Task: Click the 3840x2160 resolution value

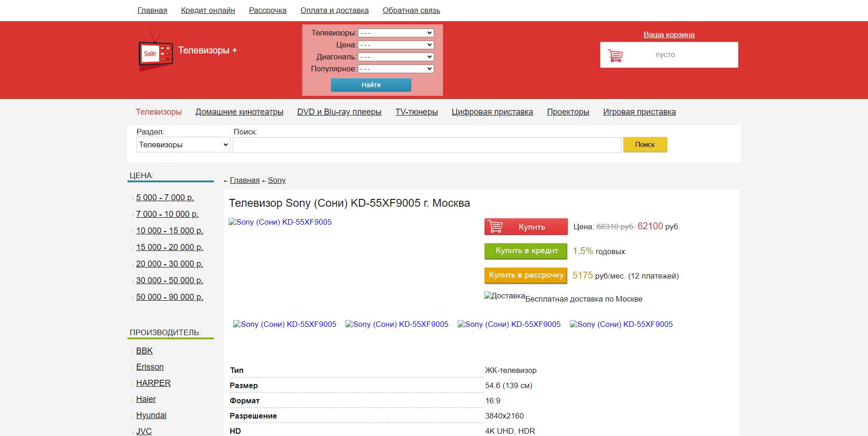Action: click(x=505, y=416)
